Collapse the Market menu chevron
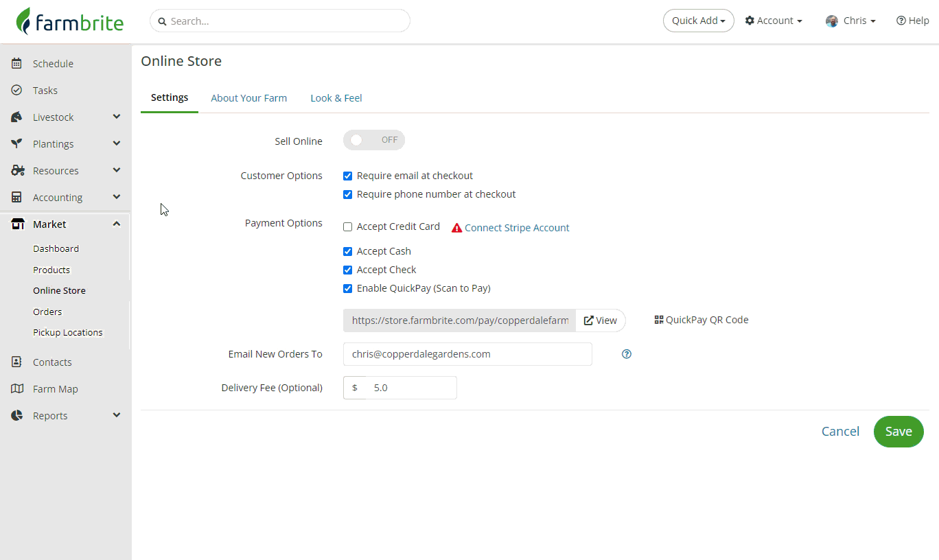 117,224
